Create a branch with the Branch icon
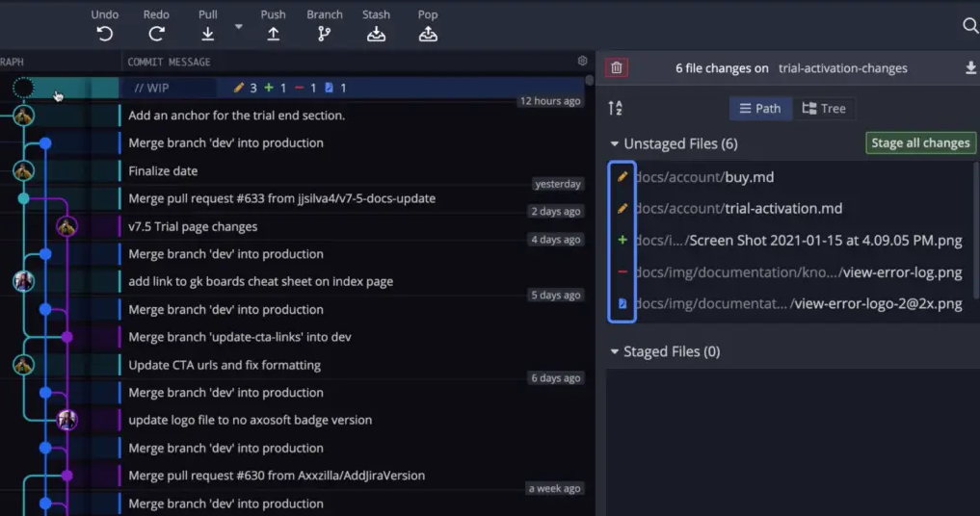 (324, 34)
